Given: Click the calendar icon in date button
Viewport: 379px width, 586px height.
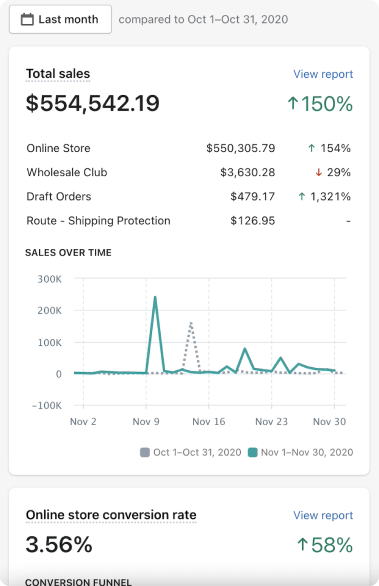Looking at the screenshot, I should (x=27, y=19).
